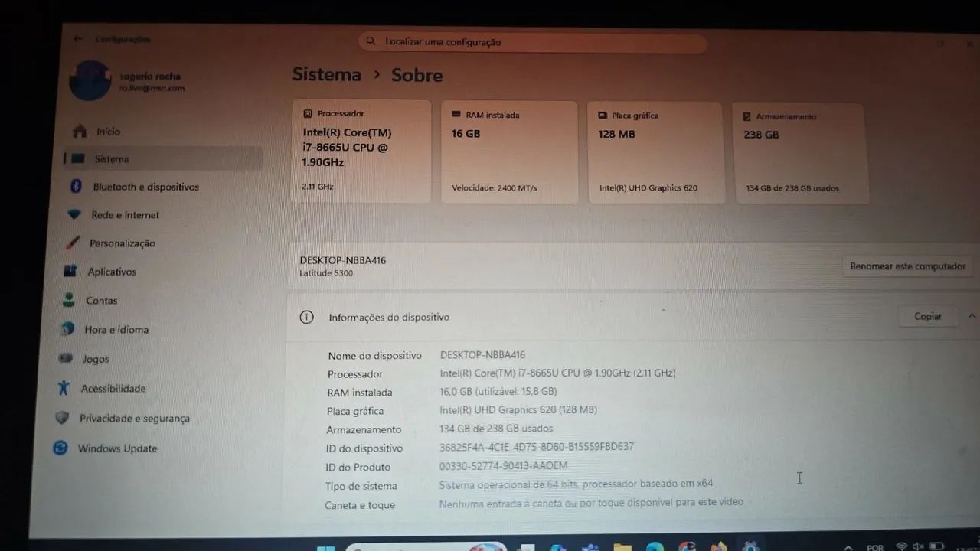Click the Copiar button for device info
This screenshot has width=980, height=551.
[x=927, y=316]
